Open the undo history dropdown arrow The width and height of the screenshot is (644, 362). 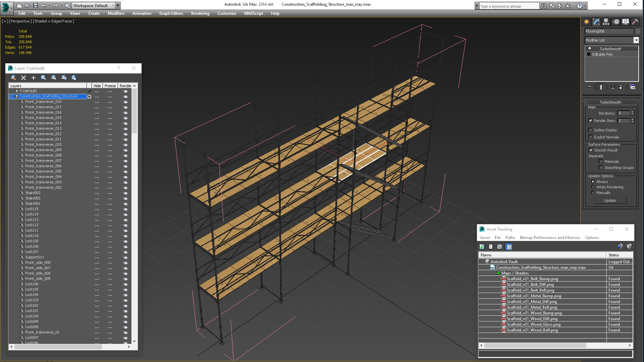click(49, 5)
